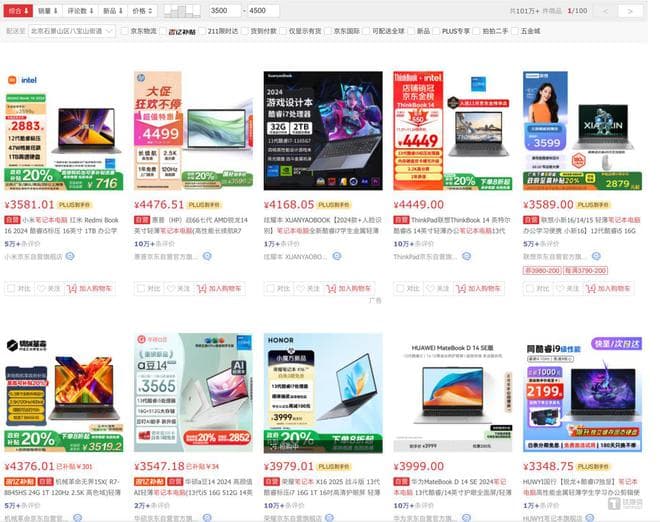The image size is (660, 522).
Task: Check the 货到付款 filter option
Action: (245, 31)
